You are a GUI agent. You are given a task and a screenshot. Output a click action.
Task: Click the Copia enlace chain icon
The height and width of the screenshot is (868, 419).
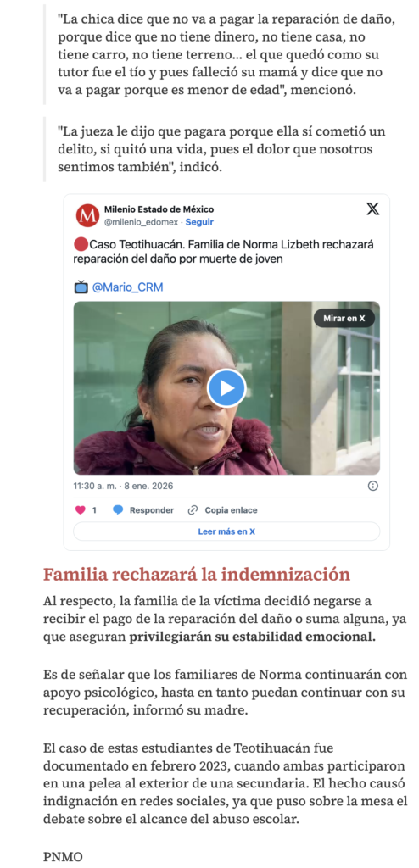tap(193, 510)
